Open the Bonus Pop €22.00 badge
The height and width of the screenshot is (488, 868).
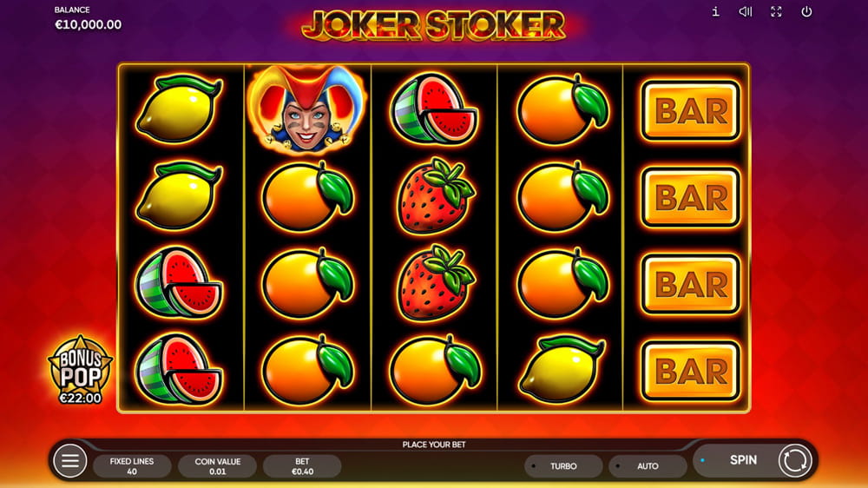81,370
